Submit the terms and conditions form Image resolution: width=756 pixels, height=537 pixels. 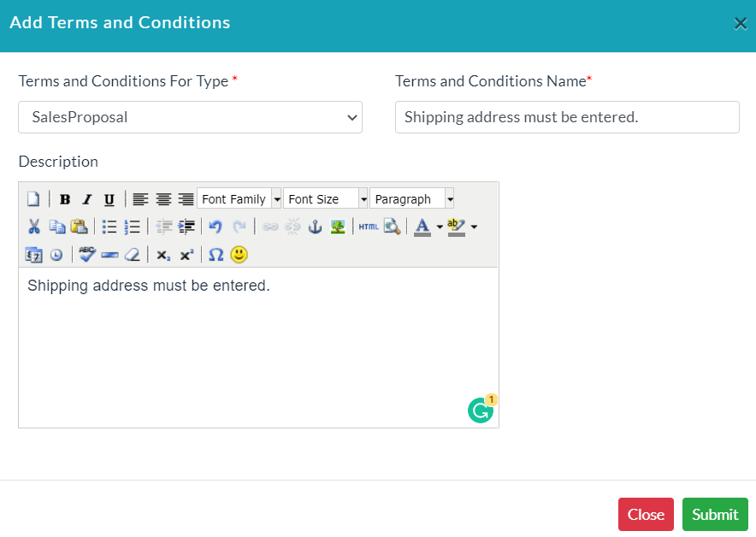tap(715, 515)
